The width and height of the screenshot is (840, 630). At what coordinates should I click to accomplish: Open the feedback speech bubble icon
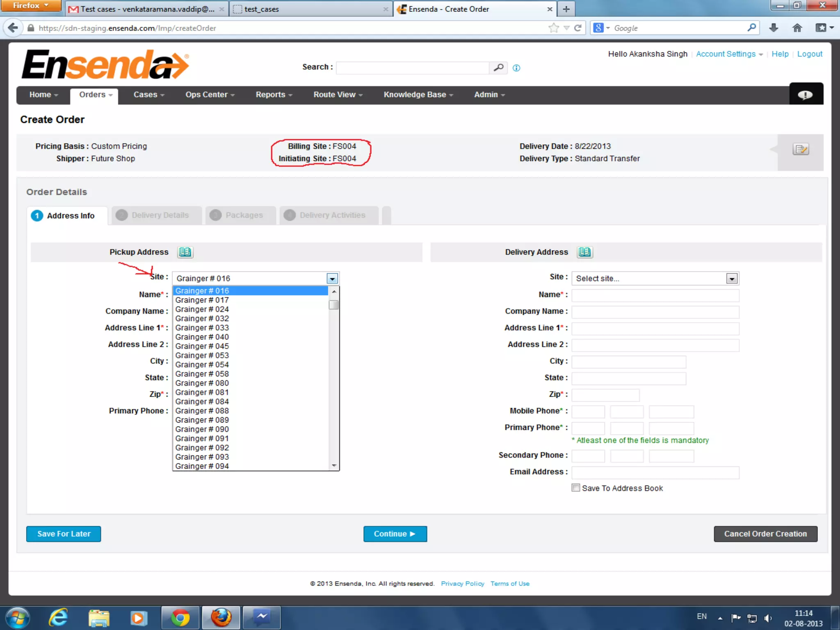click(x=805, y=95)
